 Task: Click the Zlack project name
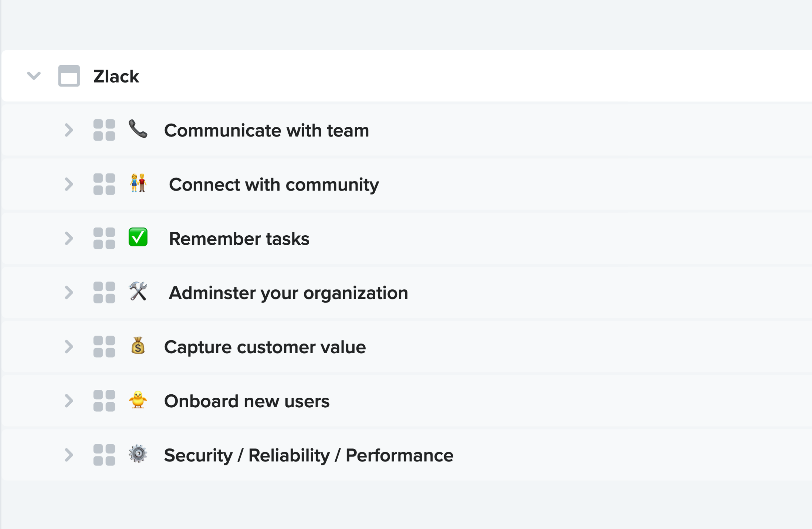pyautogui.click(x=116, y=77)
